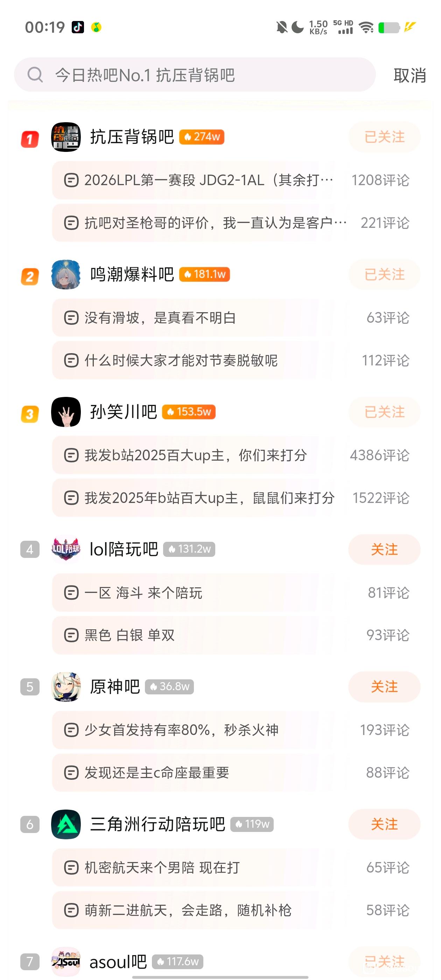Follow 原神吧 with 关注 button
This screenshot has width=441, height=980.
384,687
